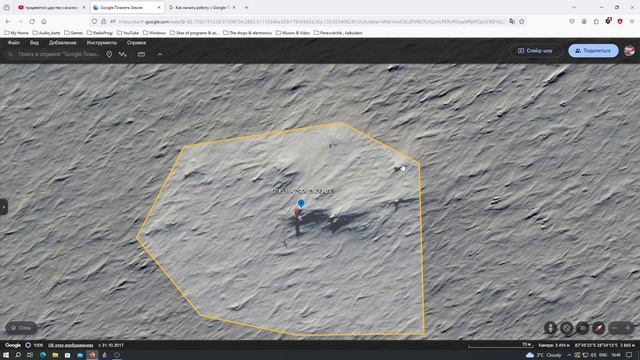The height and width of the screenshot is (360, 640).
Task: Open the Audio_karta bookmark folder
Action: [x=47, y=33]
